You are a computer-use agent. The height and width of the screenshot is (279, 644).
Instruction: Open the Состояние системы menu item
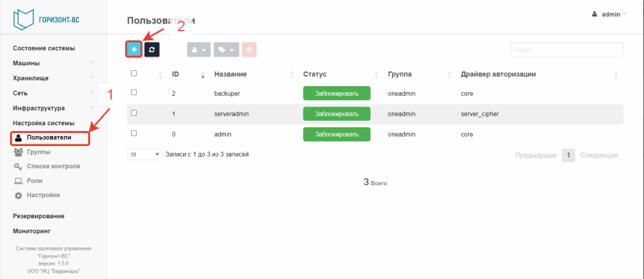click(x=44, y=48)
